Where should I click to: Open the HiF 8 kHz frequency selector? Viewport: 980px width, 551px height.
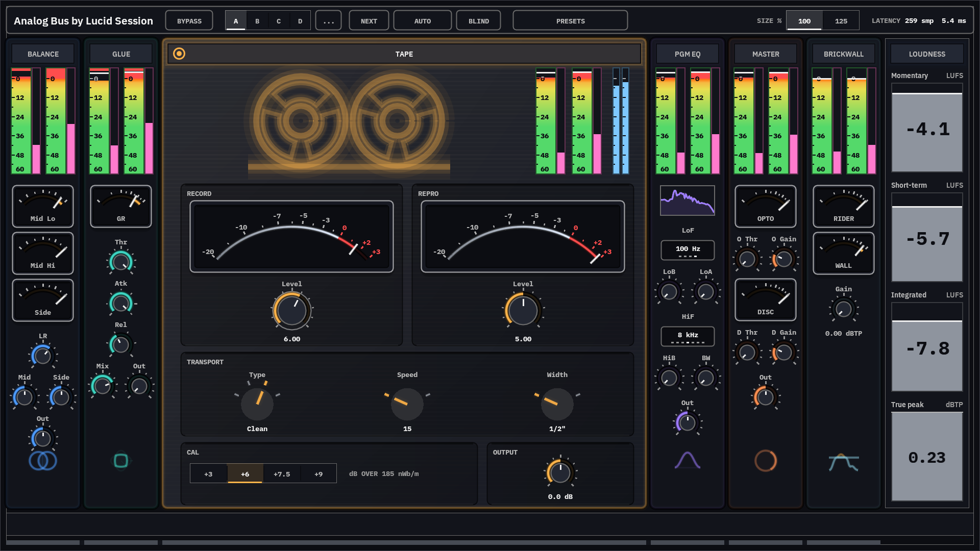(688, 336)
